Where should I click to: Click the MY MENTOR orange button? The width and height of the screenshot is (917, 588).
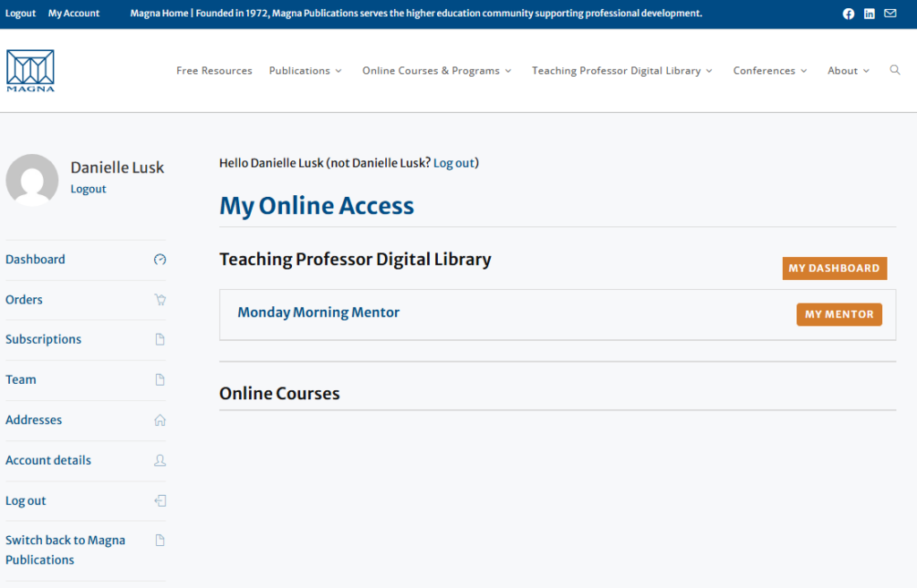[x=839, y=314]
